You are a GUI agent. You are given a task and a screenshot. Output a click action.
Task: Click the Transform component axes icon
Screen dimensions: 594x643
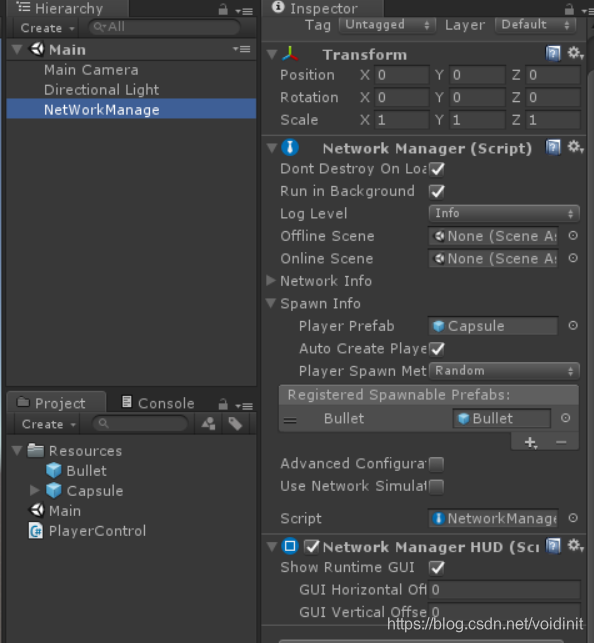click(290, 54)
